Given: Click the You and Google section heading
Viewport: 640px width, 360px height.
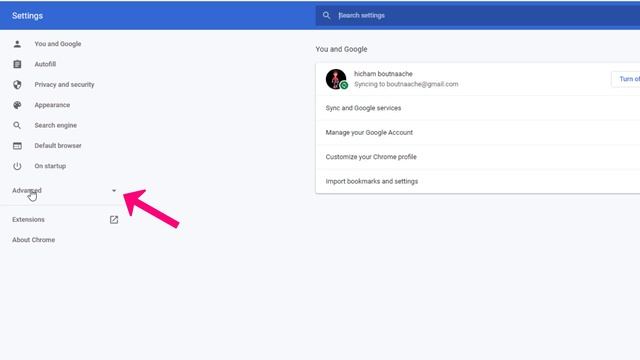Looking at the screenshot, I should click(x=341, y=49).
